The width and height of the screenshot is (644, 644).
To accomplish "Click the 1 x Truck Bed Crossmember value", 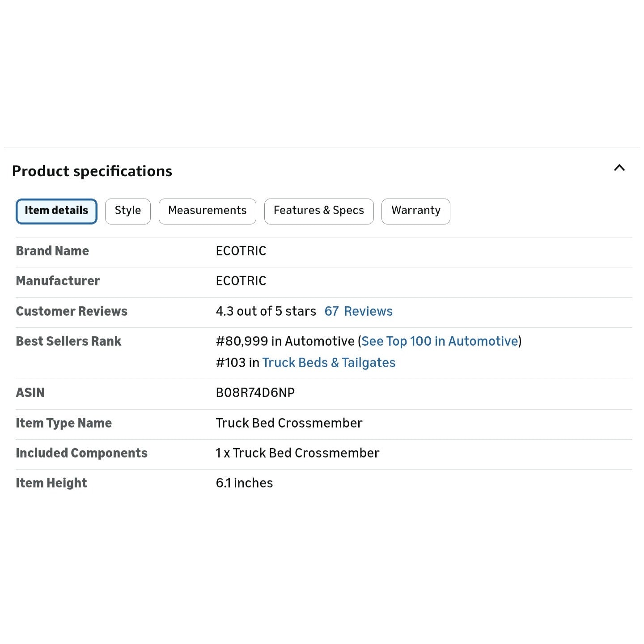I will click(x=297, y=453).
